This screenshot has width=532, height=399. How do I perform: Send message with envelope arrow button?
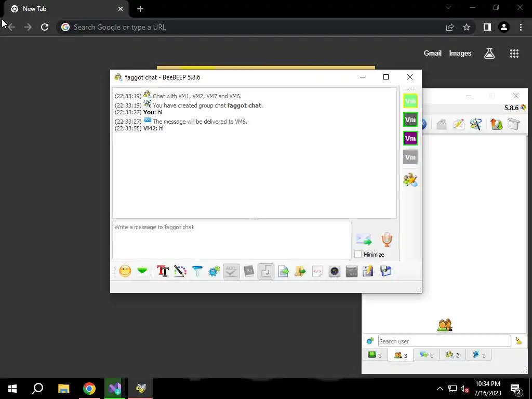pyautogui.click(x=364, y=239)
